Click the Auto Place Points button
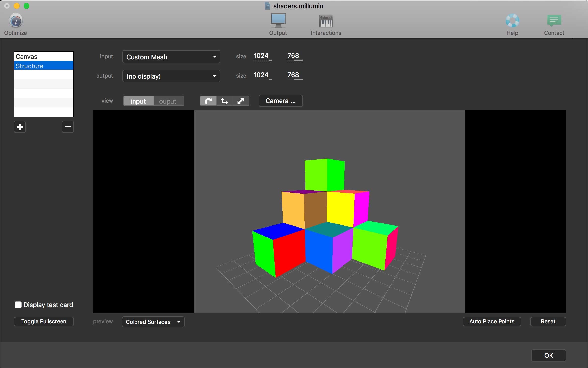 tap(491, 321)
